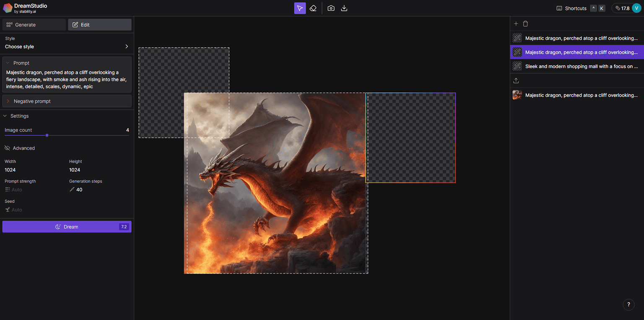This screenshot has height=320, width=644.
Task: Click the download icon in the top toolbar
Action: [344, 8]
